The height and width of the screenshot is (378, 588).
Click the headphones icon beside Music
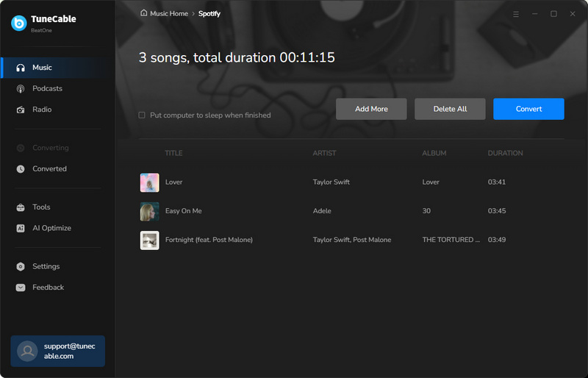[21, 68]
